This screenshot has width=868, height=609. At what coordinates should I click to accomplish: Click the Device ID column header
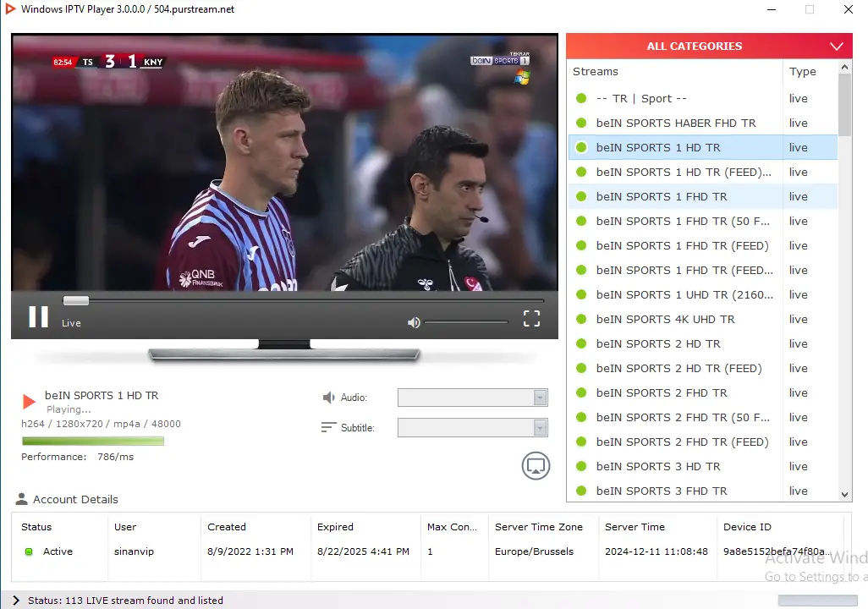coord(780,527)
